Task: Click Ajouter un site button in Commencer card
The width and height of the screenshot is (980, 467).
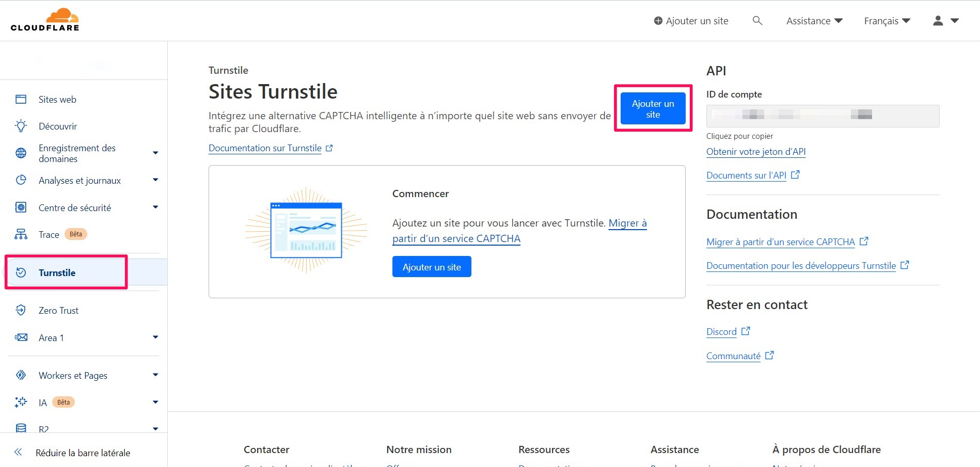Action: (x=432, y=267)
